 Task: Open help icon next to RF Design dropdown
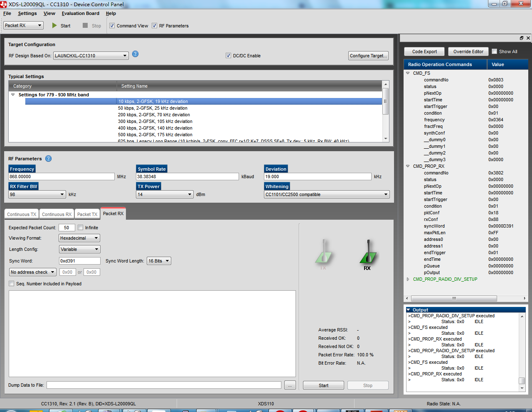click(135, 54)
